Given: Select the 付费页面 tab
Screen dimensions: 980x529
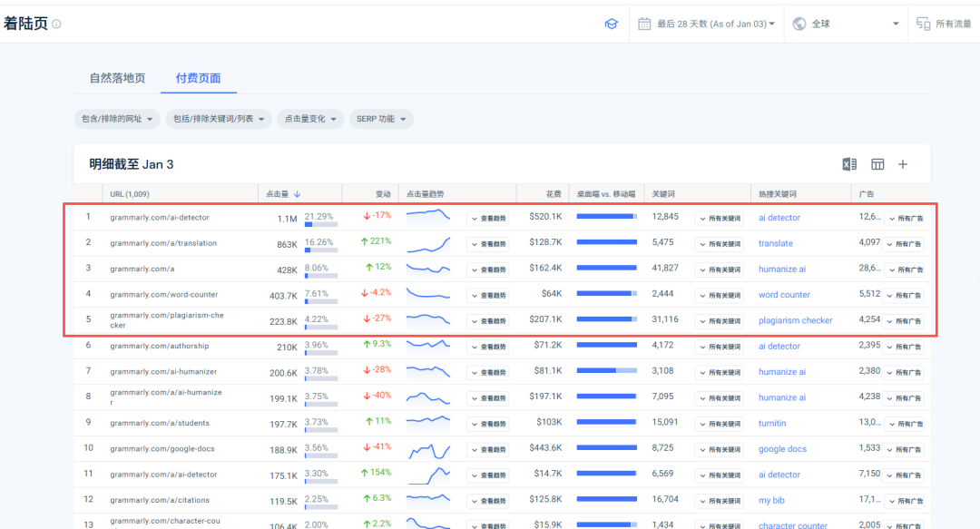Looking at the screenshot, I should tap(198, 78).
